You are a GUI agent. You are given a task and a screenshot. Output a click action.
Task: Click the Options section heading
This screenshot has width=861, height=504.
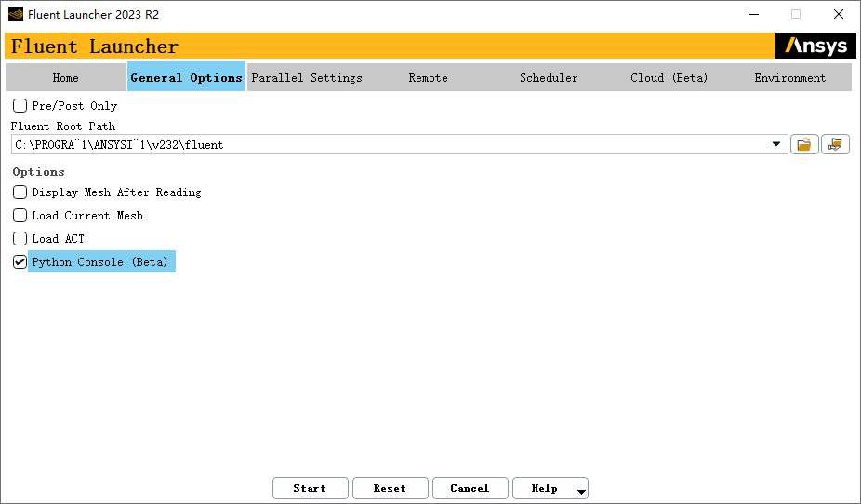(x=38, y=172)
